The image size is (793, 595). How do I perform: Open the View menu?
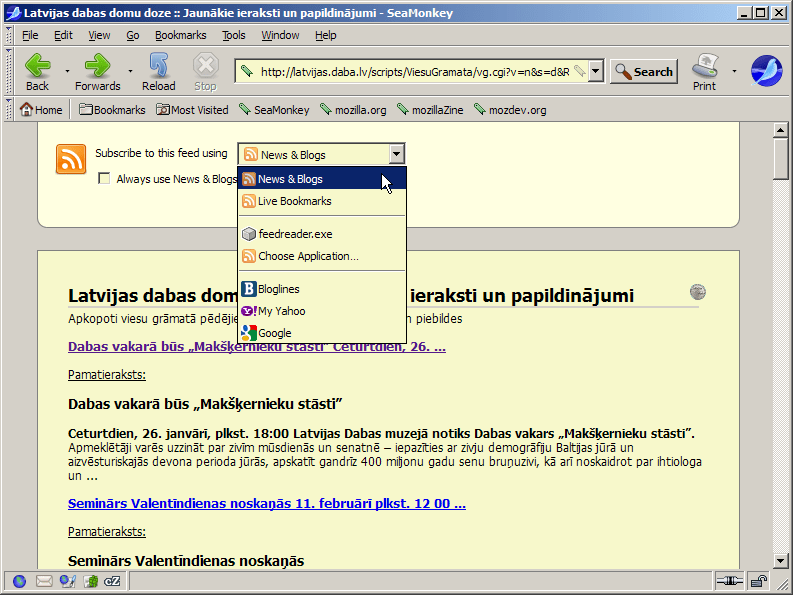pyautogui.click(x=99, y=35)
